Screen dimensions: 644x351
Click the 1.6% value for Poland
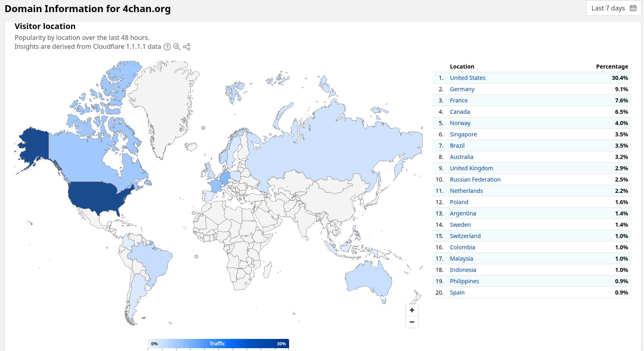tap(621, 202)
